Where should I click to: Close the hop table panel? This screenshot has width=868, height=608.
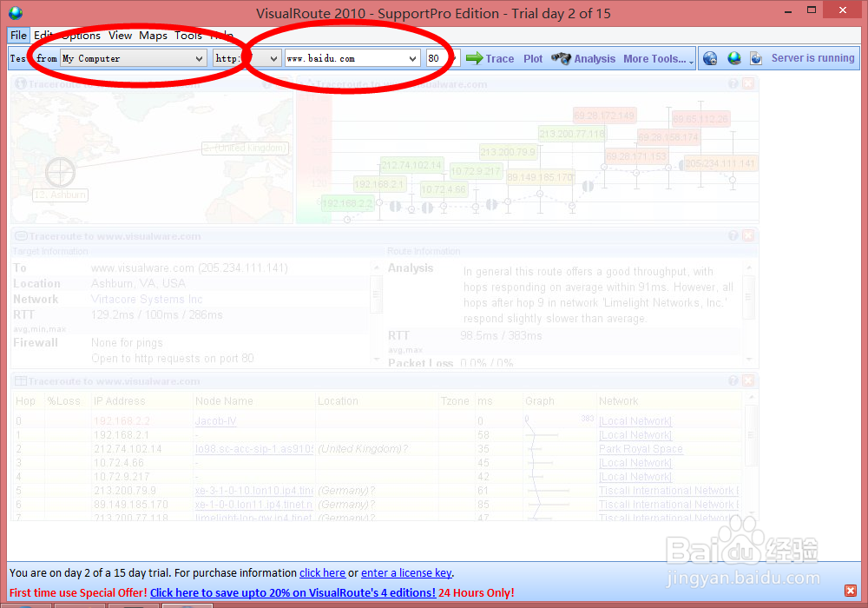[x=748, y=380]
